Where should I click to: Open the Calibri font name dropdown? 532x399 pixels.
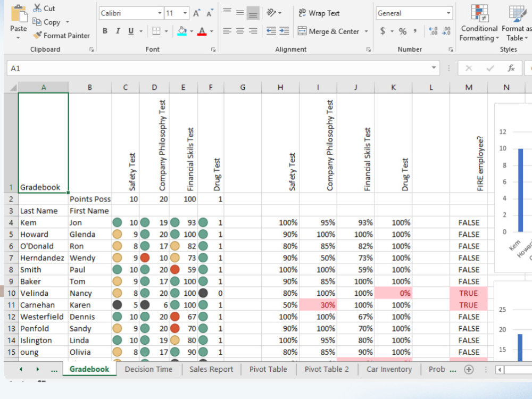coord(160,13)
